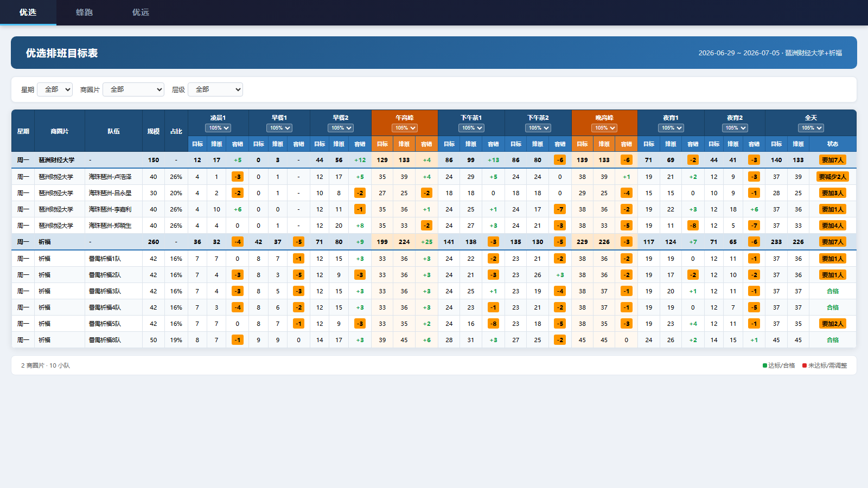
Task: Switch to the 优选 tab
Action: [x=28, y=12]
